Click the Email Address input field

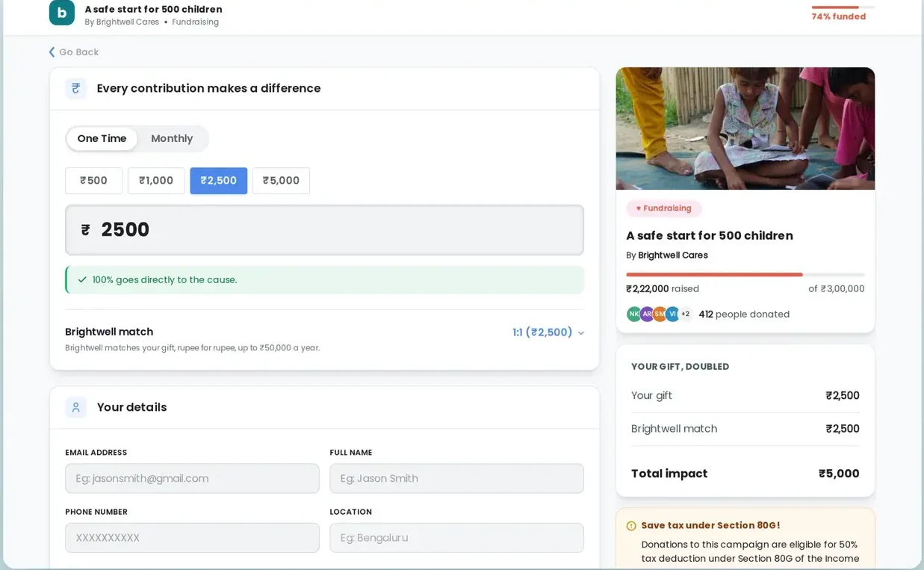click(192, 478)
